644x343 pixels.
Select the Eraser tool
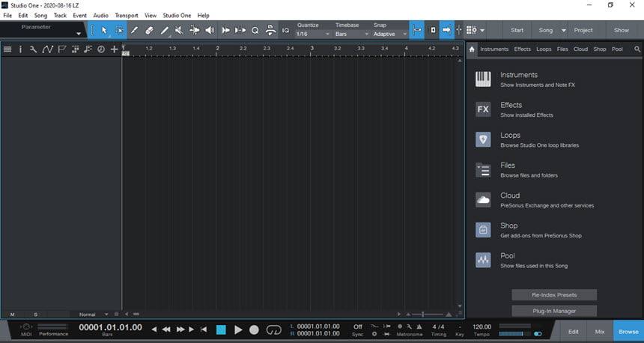coord(150,30)
